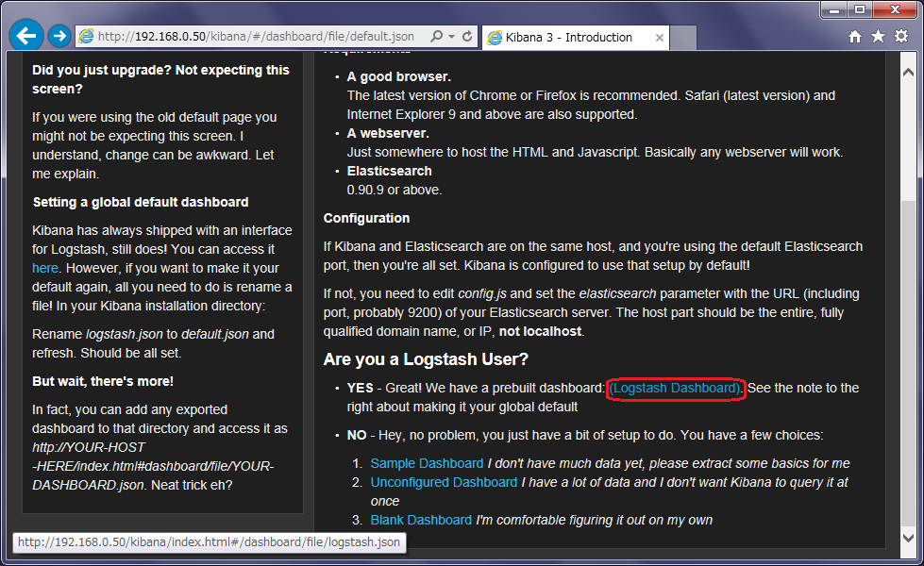Open the Unconfigured Dashboard link
Viewport: 924px width, 566px height.
coord(444,482)
